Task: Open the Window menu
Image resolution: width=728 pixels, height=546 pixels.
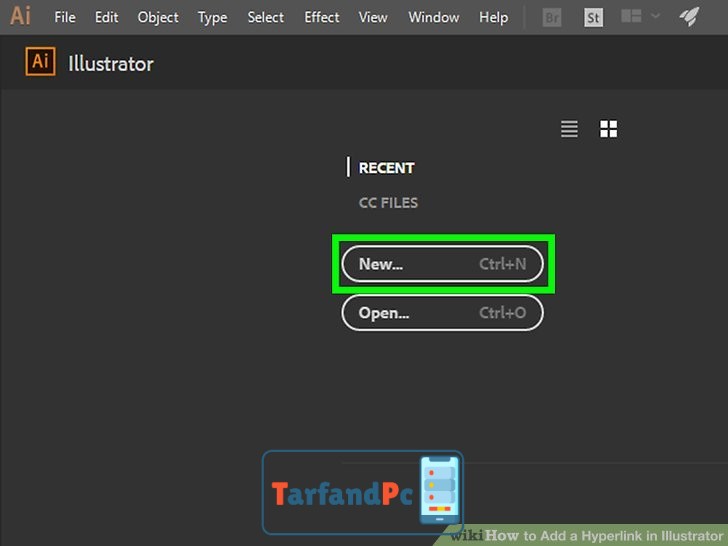Action: (x=434, y=18)
